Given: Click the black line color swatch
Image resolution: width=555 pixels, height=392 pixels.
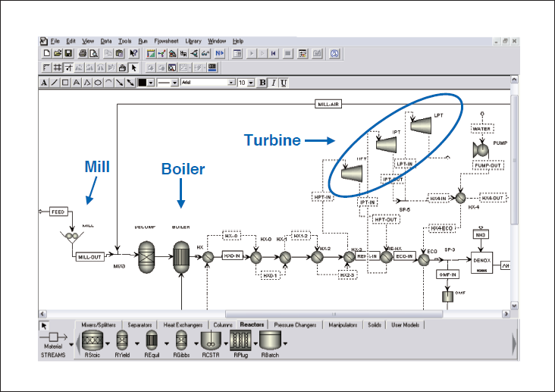Looking at the screenshot, I should point(141,82).
